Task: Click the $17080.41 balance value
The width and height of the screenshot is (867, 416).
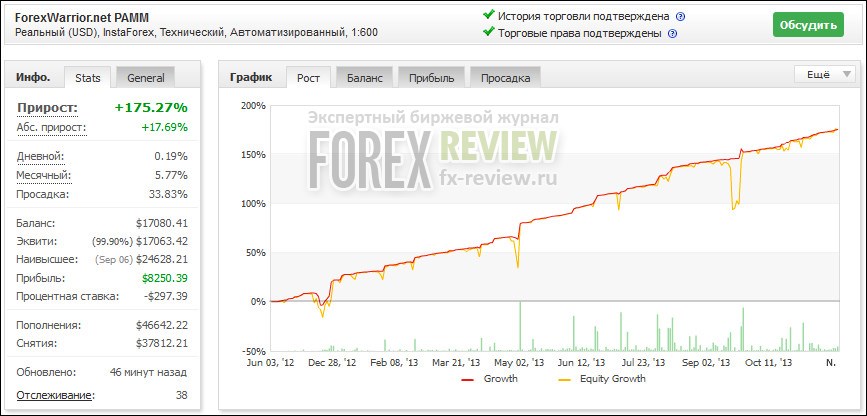Action: tap(161, 223)
